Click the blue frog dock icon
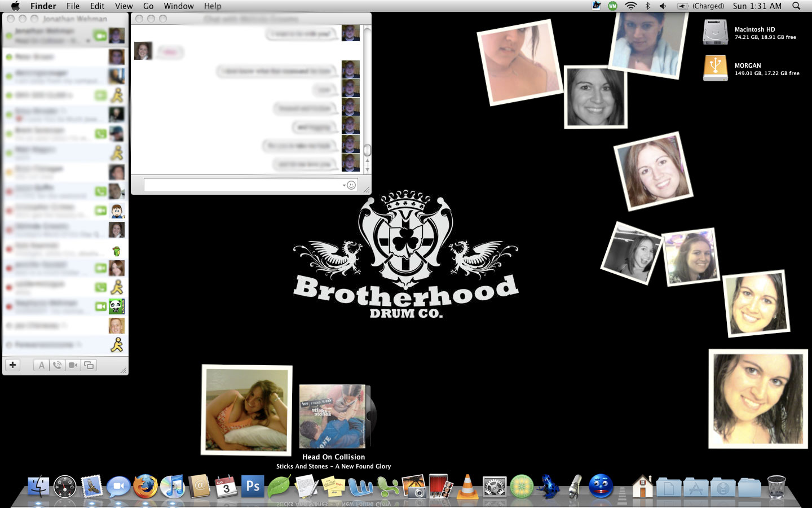Viewport: 812px width, 508px height. point(548,486)
